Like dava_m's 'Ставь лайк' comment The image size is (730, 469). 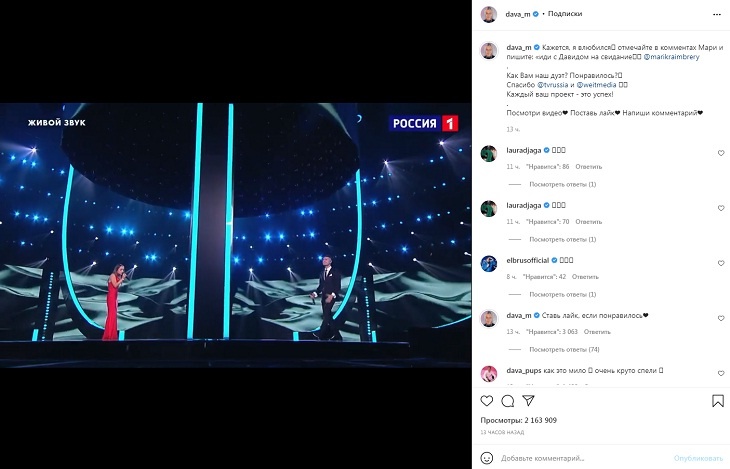point(721,318)
